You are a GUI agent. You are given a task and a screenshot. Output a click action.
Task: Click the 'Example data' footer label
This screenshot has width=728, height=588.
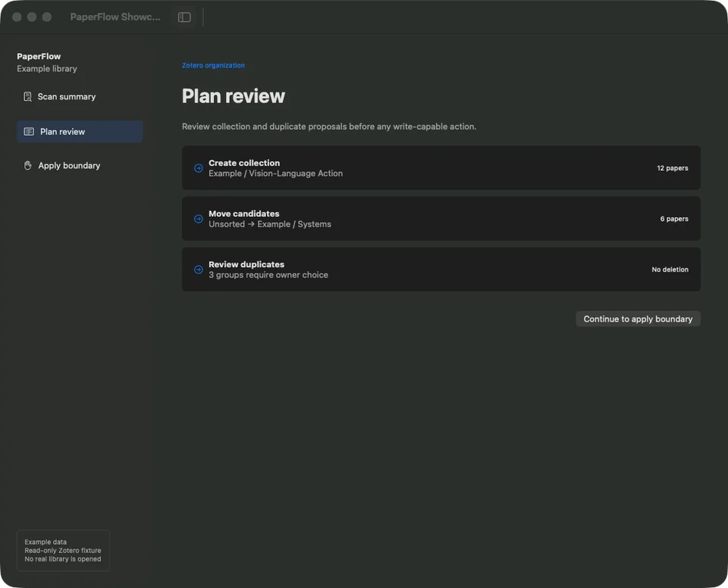45,542
